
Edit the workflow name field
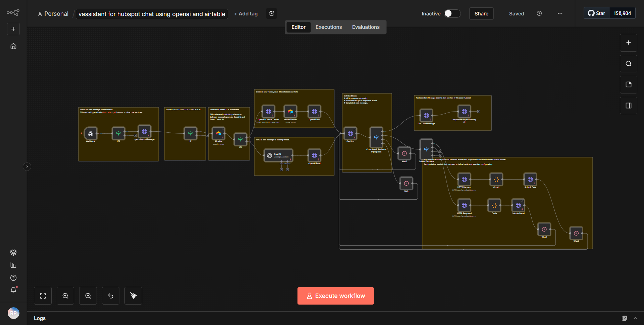(x=152, y=14)
